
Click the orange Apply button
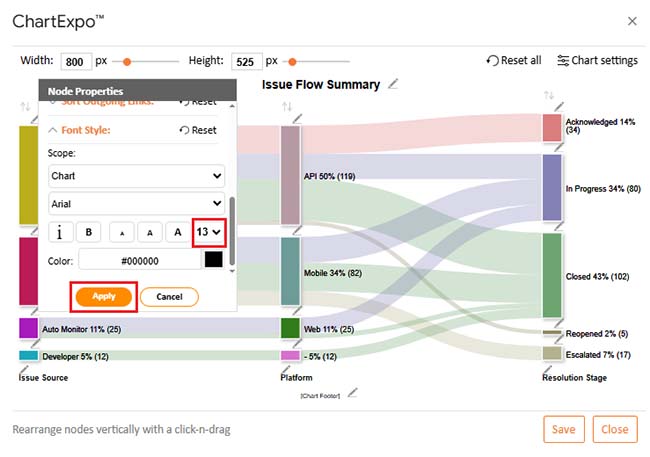[x=103, y=296]
